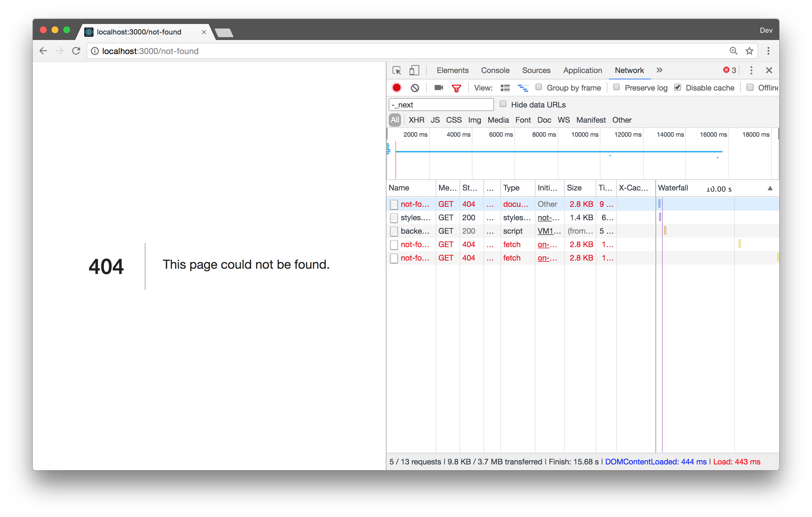Click the bookmark star in address bar
The width and height of the screenshot is (812, 517).
749,51
